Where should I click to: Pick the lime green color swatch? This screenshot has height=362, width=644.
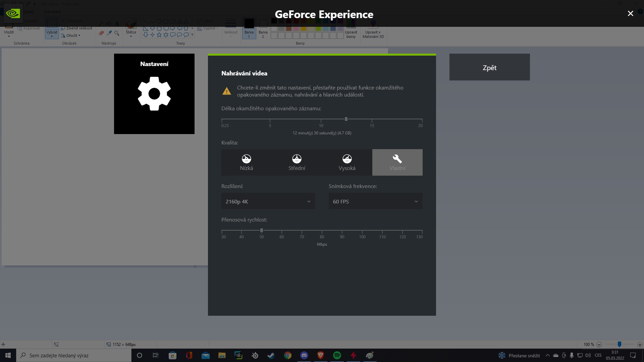318,28
